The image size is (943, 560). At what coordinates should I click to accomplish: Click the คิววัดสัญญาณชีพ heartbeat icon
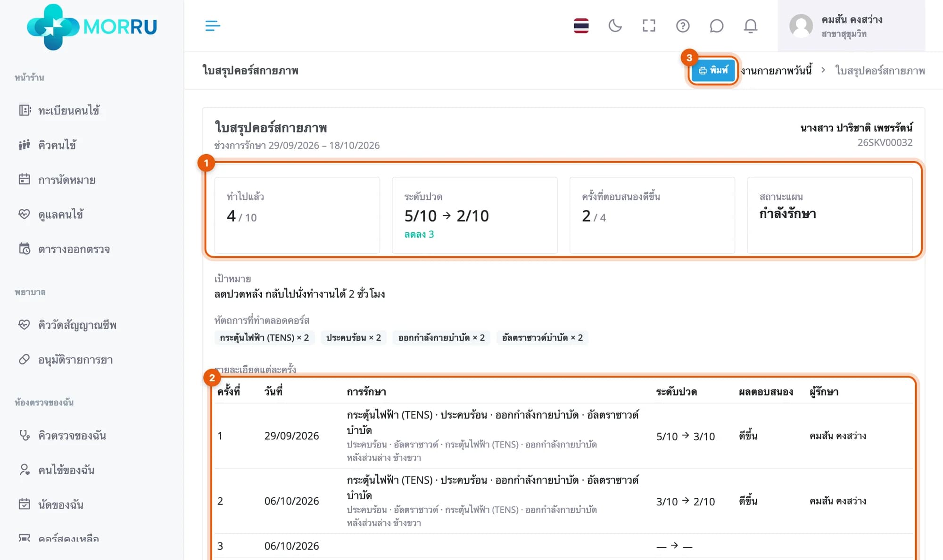tap(25, 325)
